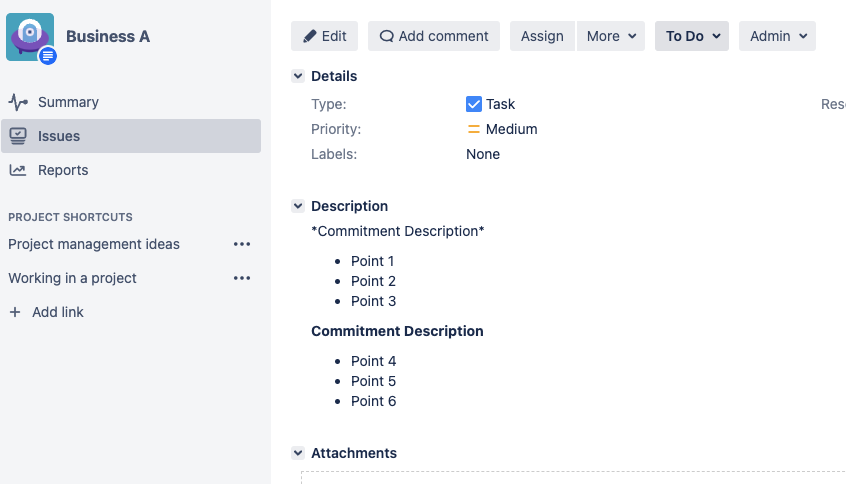
Task: Click the Add comment button
Action: 434,36
